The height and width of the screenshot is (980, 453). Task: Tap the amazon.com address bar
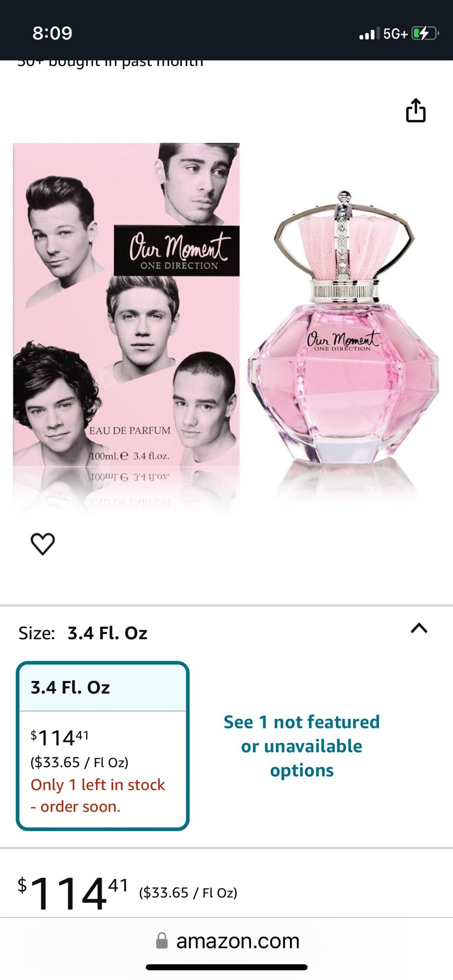click(x=227, y=941)
